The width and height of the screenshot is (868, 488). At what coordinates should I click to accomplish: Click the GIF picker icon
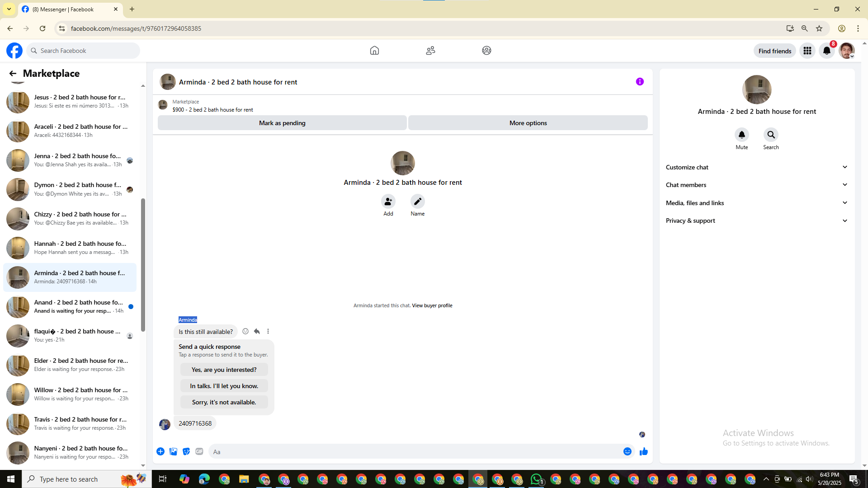[199, 451]
